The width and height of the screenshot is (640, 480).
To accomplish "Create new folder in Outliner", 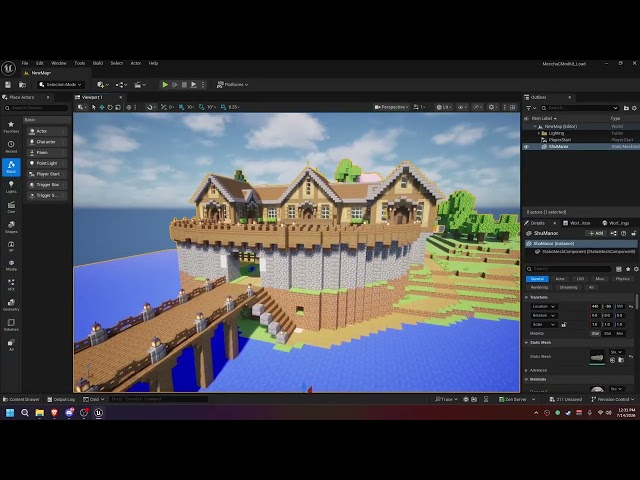I will tap(626, 108).
